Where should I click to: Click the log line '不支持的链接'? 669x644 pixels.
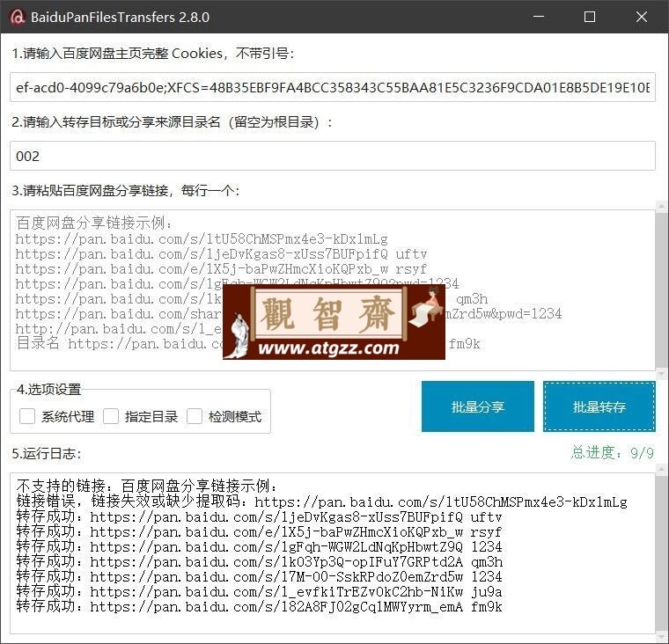[x=147, y=486]
